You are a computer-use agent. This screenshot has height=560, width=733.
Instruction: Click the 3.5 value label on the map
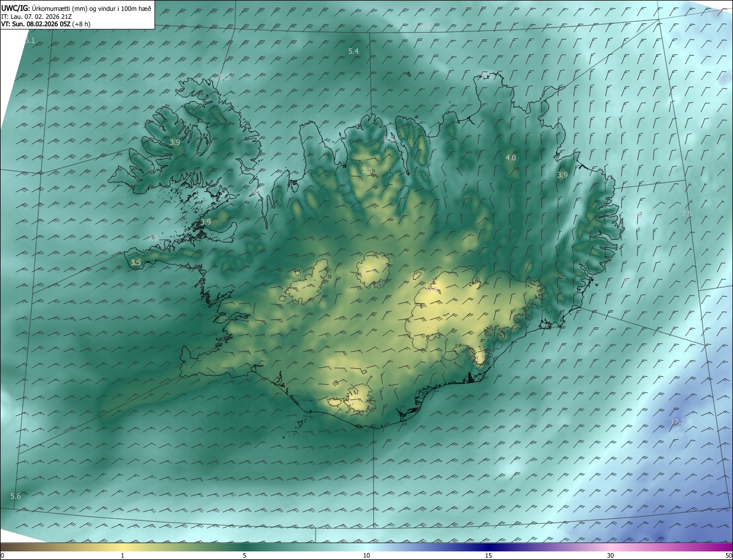pos(136,263)
